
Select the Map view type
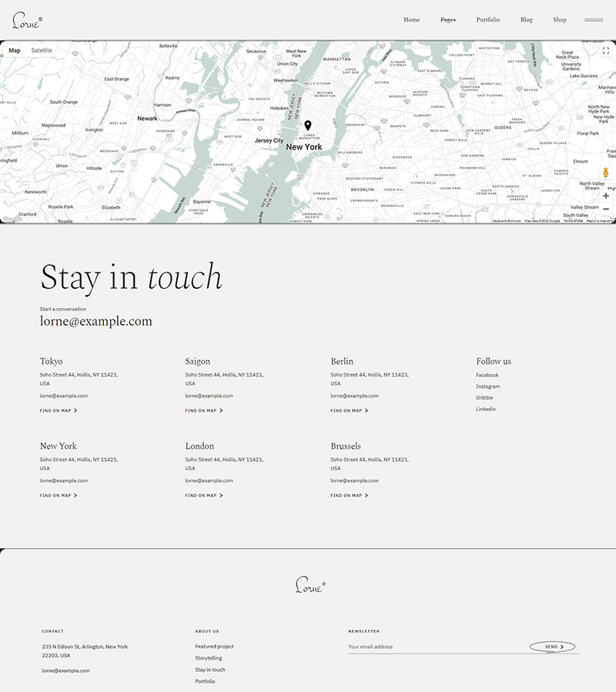point(15,51)
